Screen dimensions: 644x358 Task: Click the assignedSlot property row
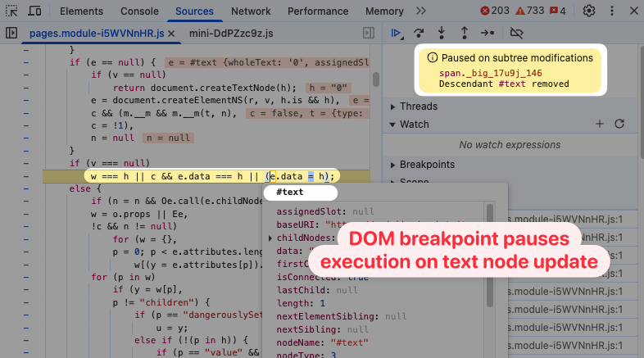point(325,211)
